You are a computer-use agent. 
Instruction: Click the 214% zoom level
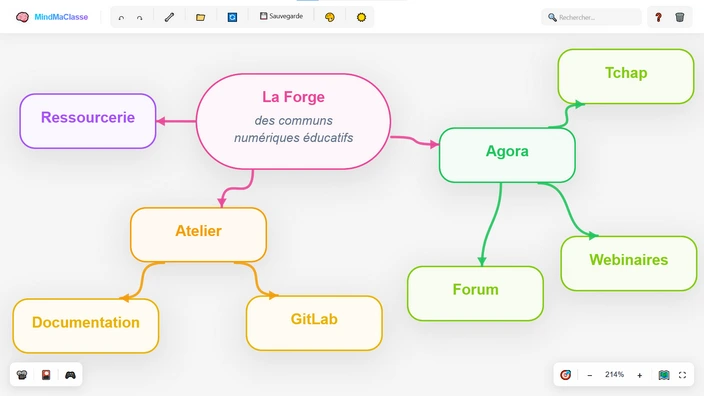(614, 374)
